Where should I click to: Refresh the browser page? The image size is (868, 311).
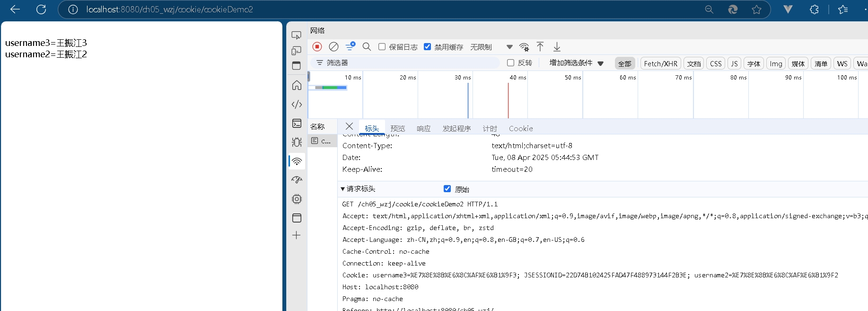[x=41, y=9]
